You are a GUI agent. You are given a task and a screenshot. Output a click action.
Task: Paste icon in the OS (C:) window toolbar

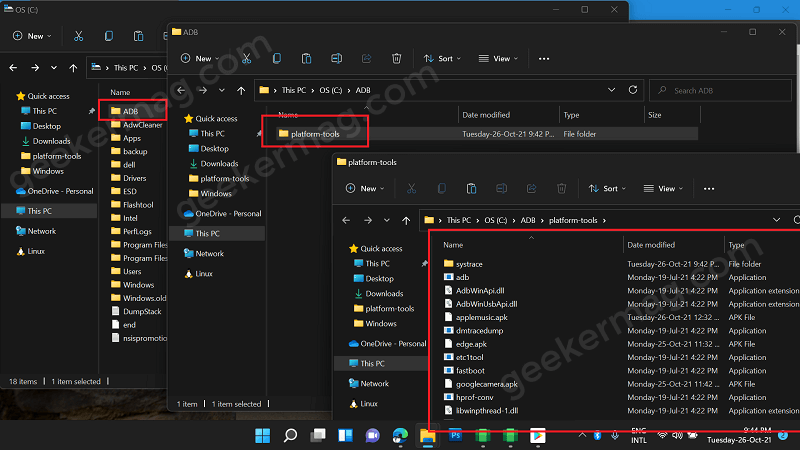pyautogui.click(x=138, y=36)
